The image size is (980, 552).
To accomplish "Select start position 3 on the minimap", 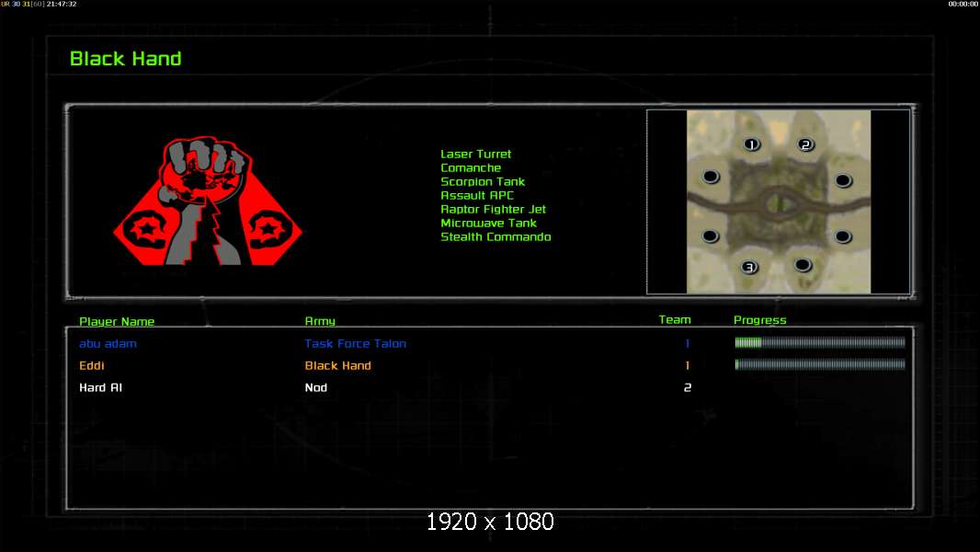I will [748, 267].
